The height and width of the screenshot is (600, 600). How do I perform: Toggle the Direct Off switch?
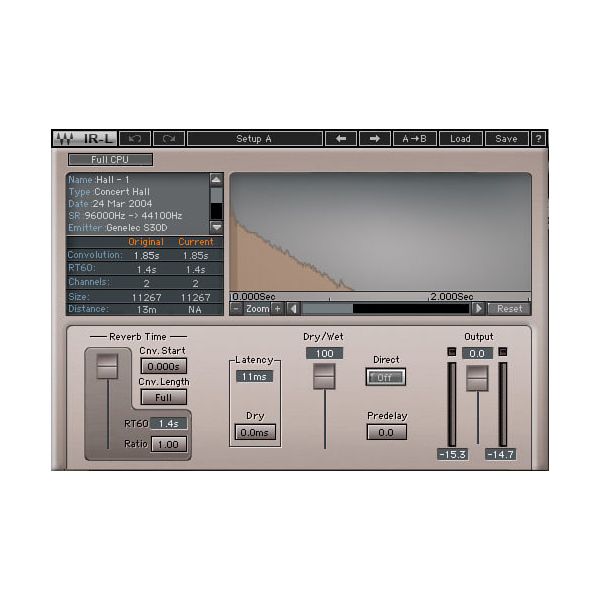[x=385, y=377]
